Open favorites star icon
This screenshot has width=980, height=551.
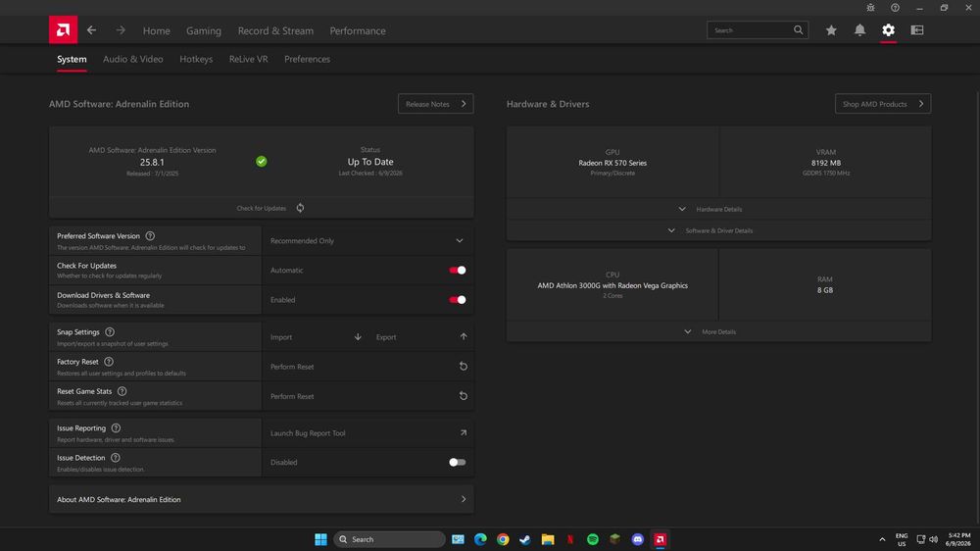[x=831, y=30]
